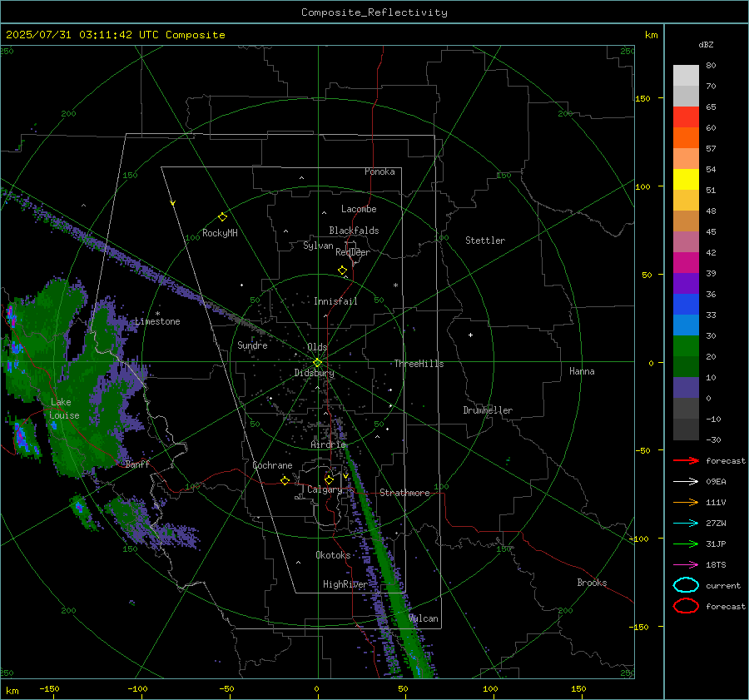Click the Cochrane town label
The width and height of the screenshot is (749, 700).
272,465
